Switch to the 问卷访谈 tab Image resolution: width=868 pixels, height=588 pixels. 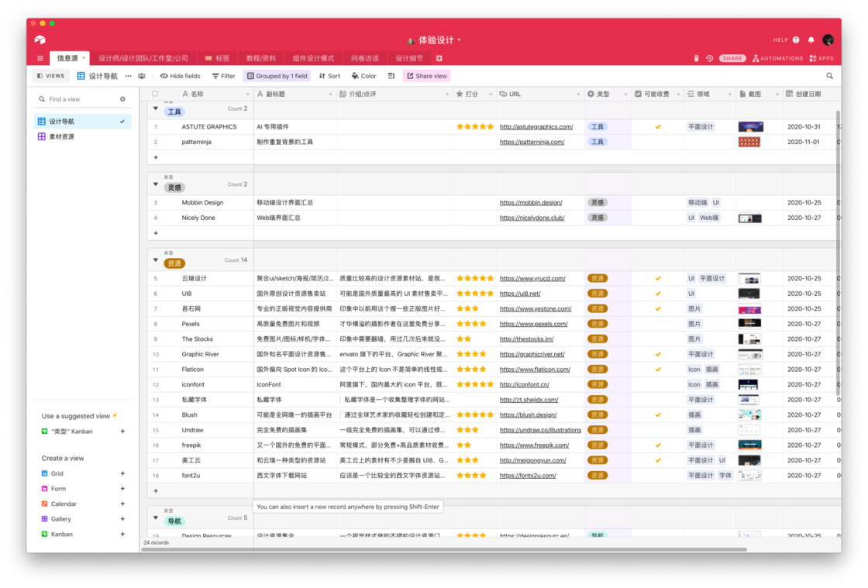(x=365, y=58)
